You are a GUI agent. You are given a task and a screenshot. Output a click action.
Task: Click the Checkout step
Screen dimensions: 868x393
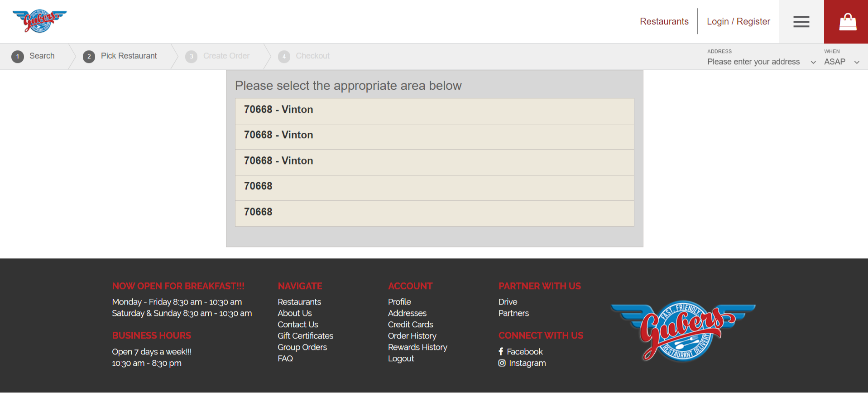[x=312, y=56]
